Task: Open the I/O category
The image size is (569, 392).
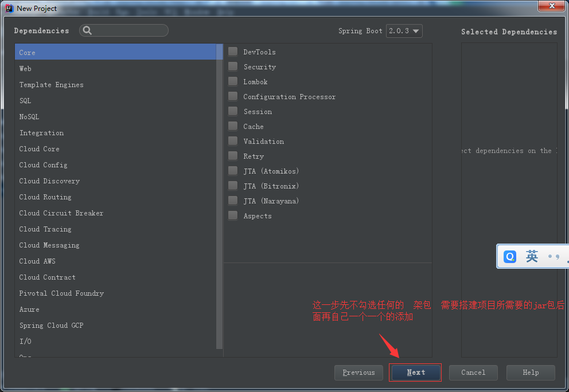Action: click(x=115, y=341)
